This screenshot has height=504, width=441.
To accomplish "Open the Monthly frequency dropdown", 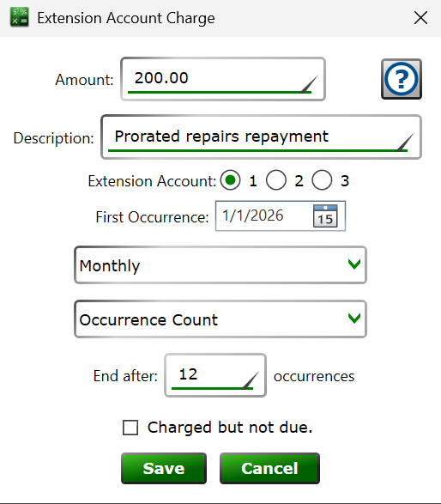I will 220,265.
